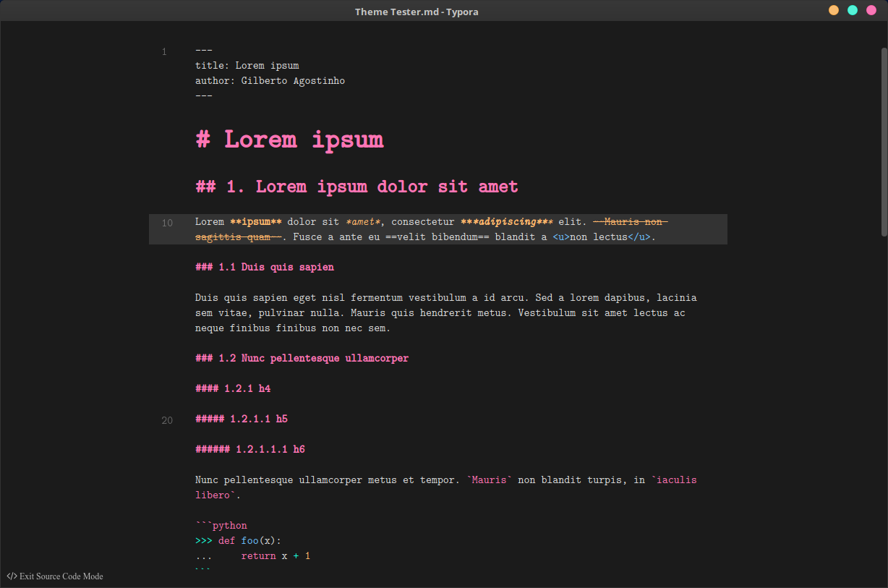Screen dimensions: 888x588
Task: Click the italic '*amet*' word
Action: 362,222
